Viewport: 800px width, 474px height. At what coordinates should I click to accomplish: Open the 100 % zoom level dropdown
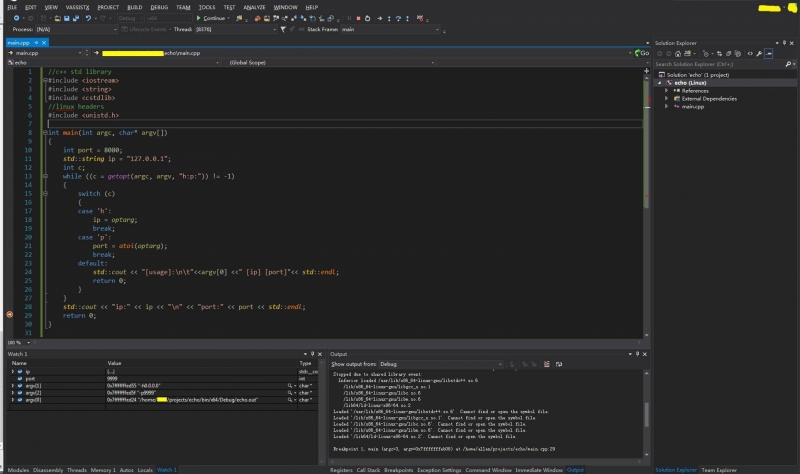click(x=28, y=343)
